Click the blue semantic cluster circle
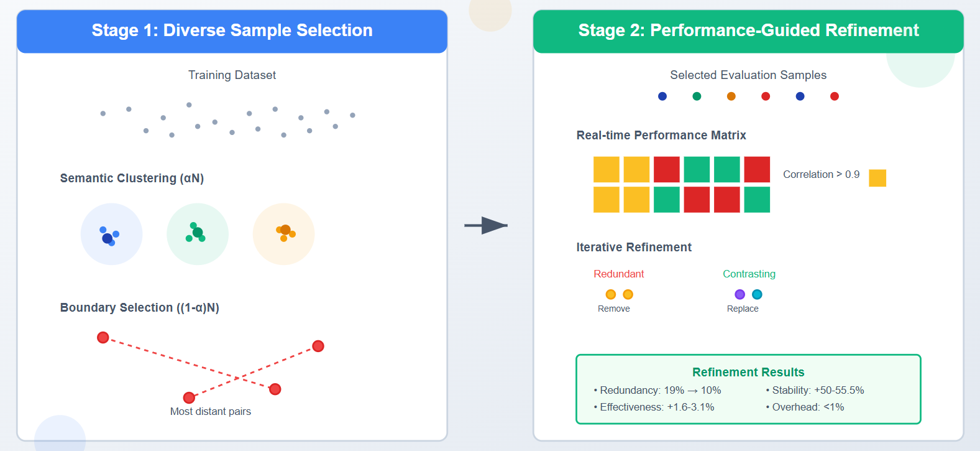Screen dimensions: 980x451 (x=111, y=234)
